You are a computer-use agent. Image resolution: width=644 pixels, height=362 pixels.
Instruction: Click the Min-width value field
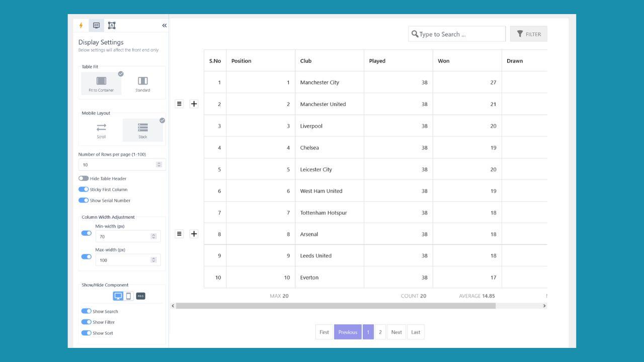point(128,236)
